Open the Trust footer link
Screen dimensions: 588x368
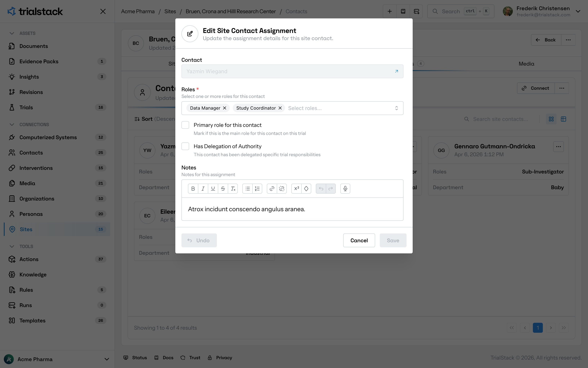[190, 357]
